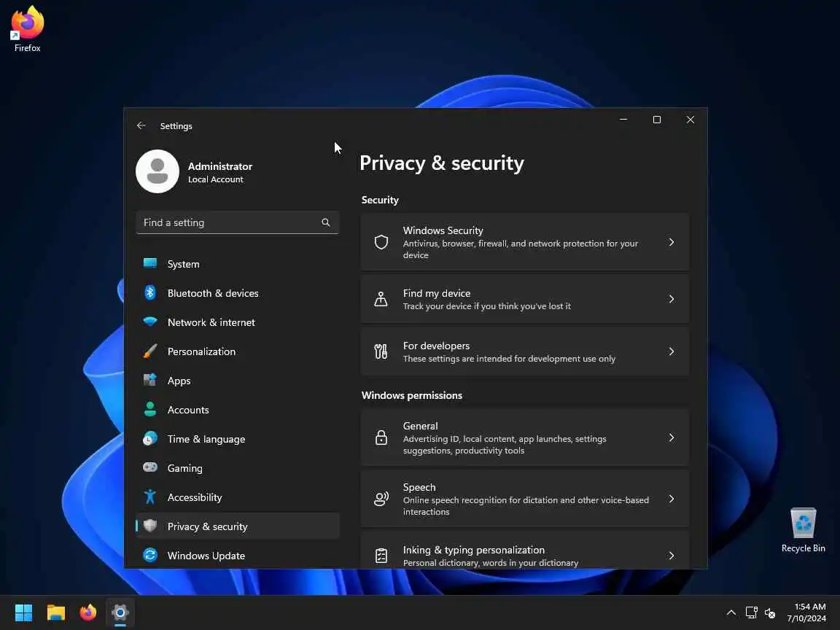Click the Windows Update sync icon
Viewport: 840px width, 630px height.
pos(150,555)
